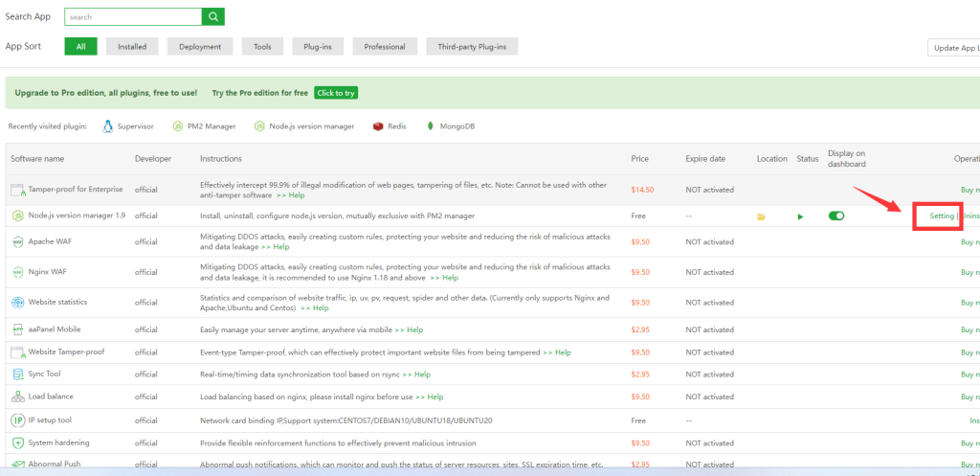Click Free price in IP setup tool row
The height and width of the screenshot is (476, 980).
[638, 420]
